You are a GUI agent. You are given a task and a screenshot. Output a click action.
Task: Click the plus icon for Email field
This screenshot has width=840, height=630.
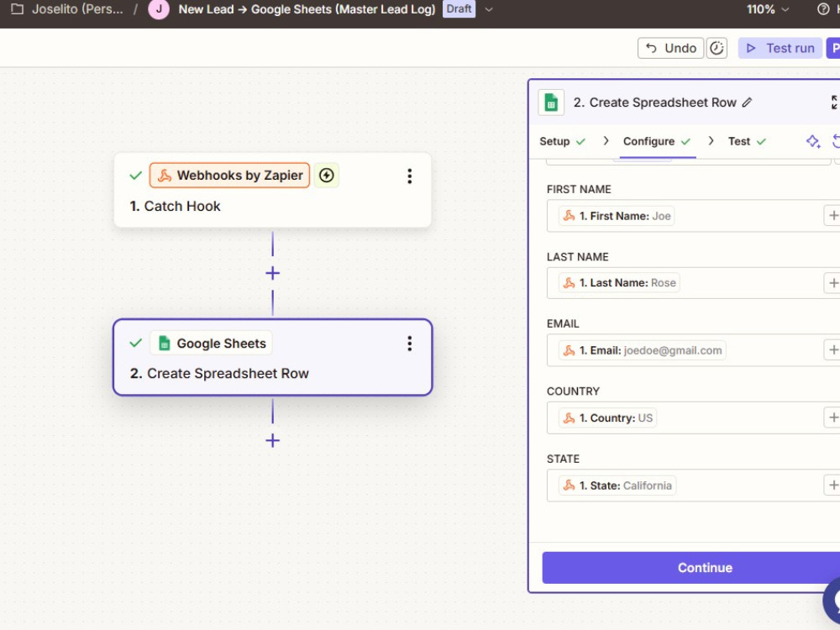click(x=832, y=350)
